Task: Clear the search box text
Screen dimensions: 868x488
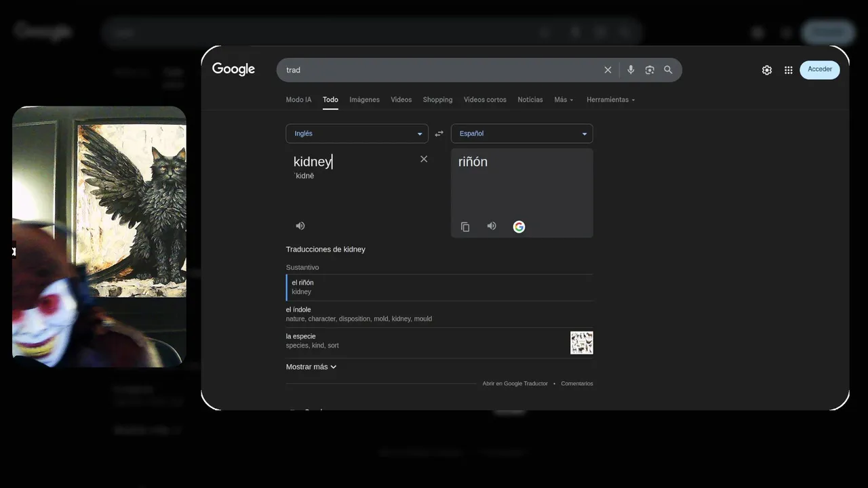Action: tap(608, 70)
